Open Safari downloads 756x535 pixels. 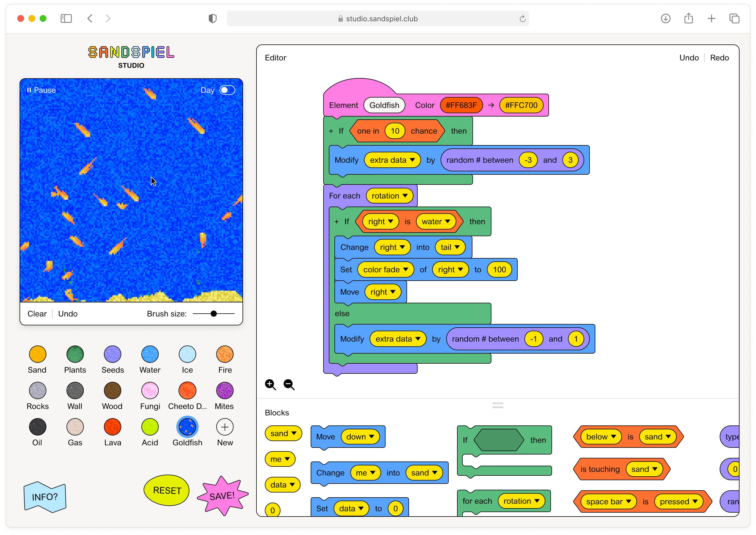pos(665,18)
